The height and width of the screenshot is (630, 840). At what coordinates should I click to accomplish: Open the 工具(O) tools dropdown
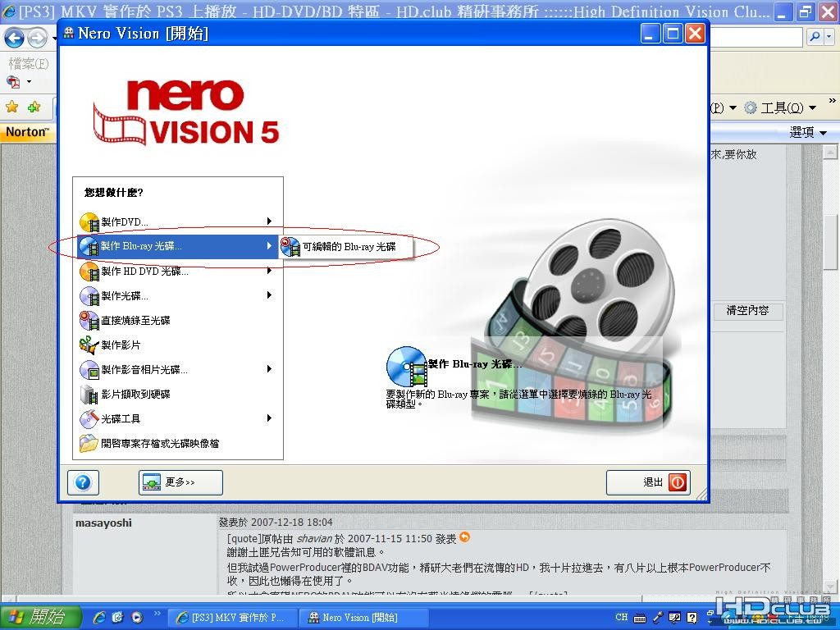pos(781,107)
